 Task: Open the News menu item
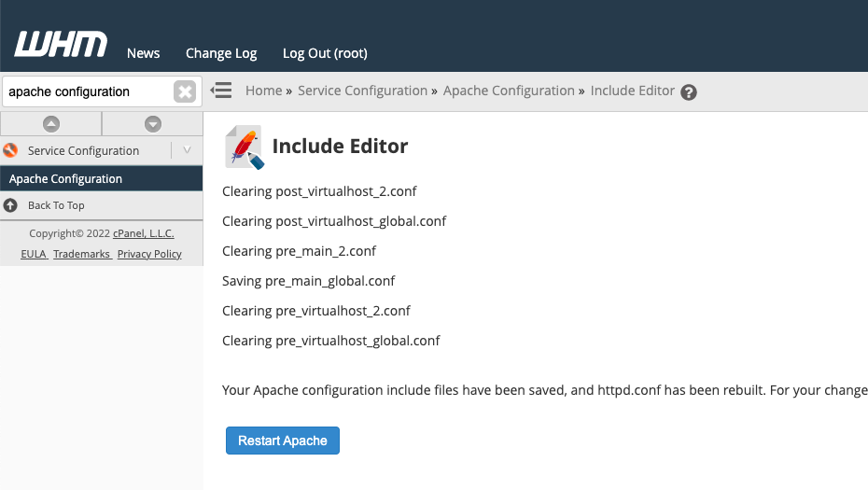144,53
